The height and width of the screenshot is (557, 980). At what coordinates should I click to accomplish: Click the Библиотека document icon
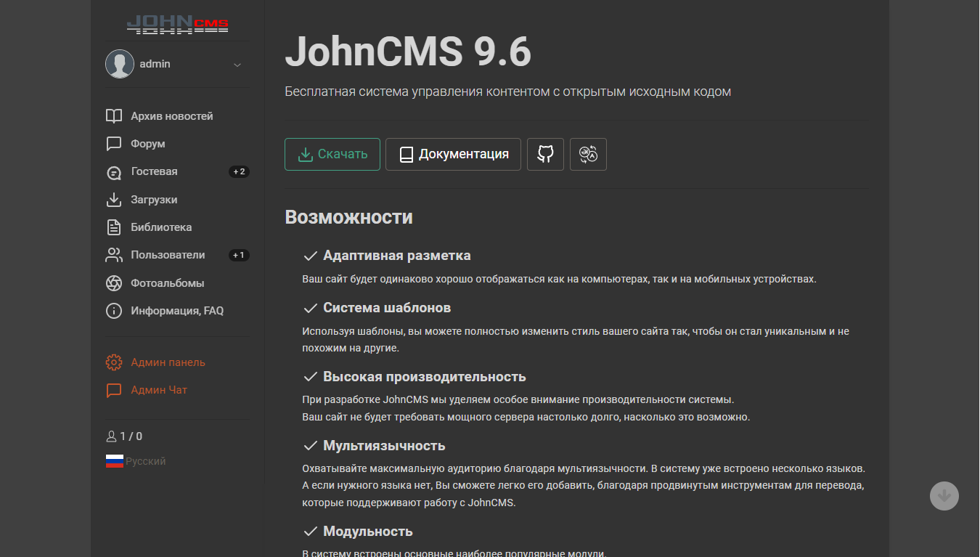tap(114, 227)
